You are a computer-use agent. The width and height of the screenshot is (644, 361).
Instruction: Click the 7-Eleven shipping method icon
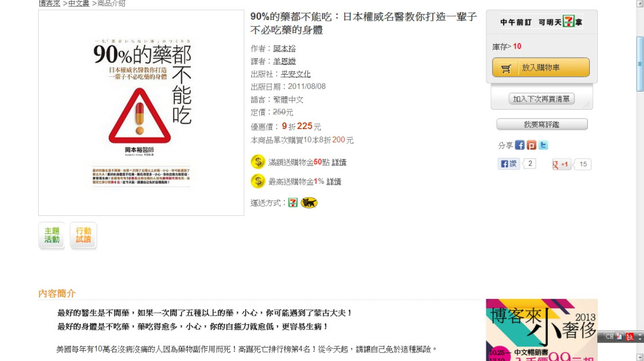(293, 203)
